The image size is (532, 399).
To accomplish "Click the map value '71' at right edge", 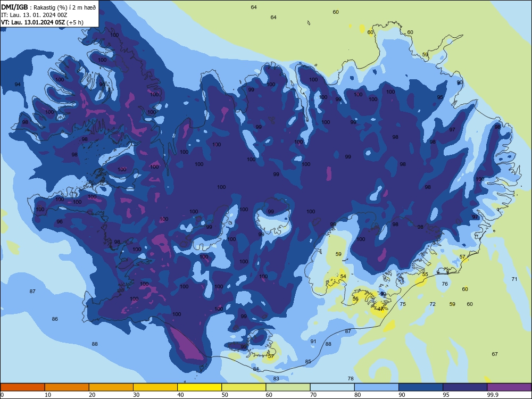I will tap(514, 279).
